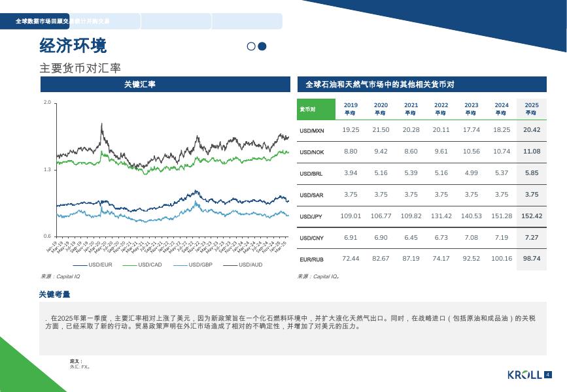Click the 关键考量 heading
567x392 pixels.
(x=54, y=295)
